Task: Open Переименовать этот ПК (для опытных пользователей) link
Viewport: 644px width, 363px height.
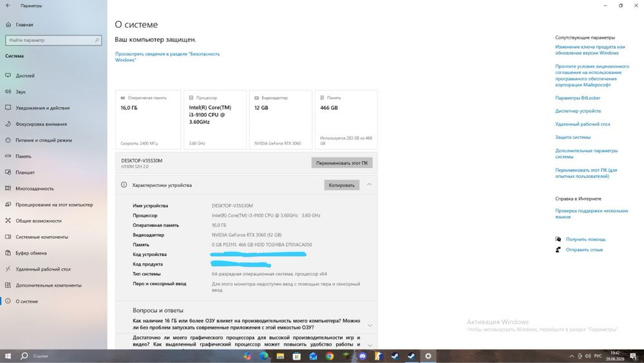Action: pyautogui.click(x=585, y=173)
